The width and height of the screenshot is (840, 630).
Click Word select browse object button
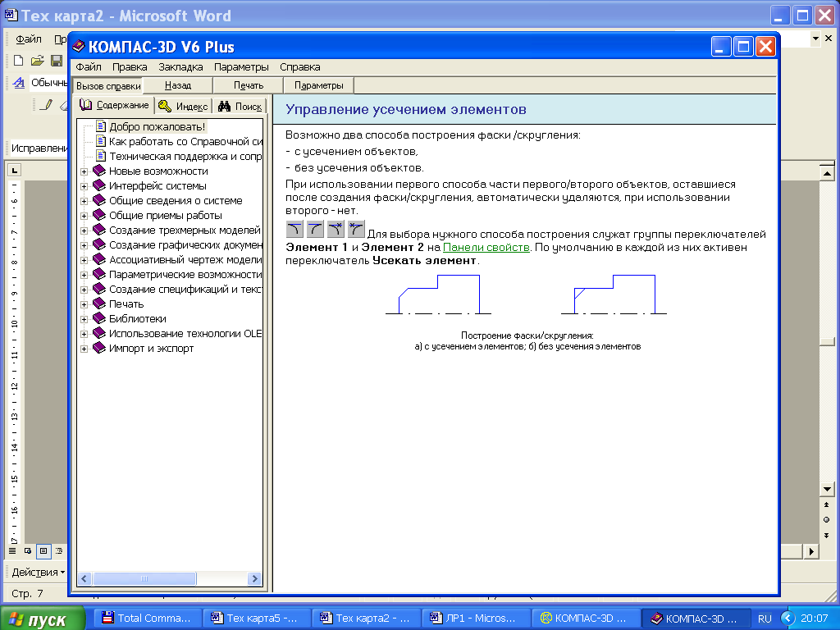pyautogui.click(x=827, y=519)
